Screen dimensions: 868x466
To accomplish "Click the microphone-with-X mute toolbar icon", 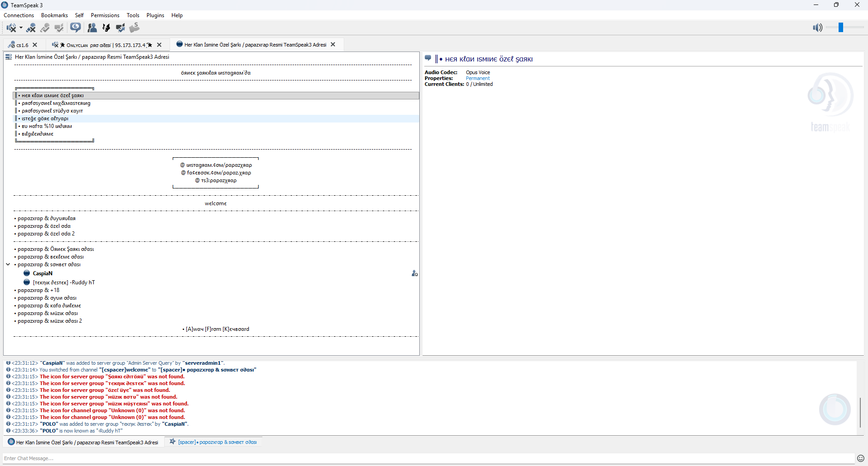I will pos(31,28).
